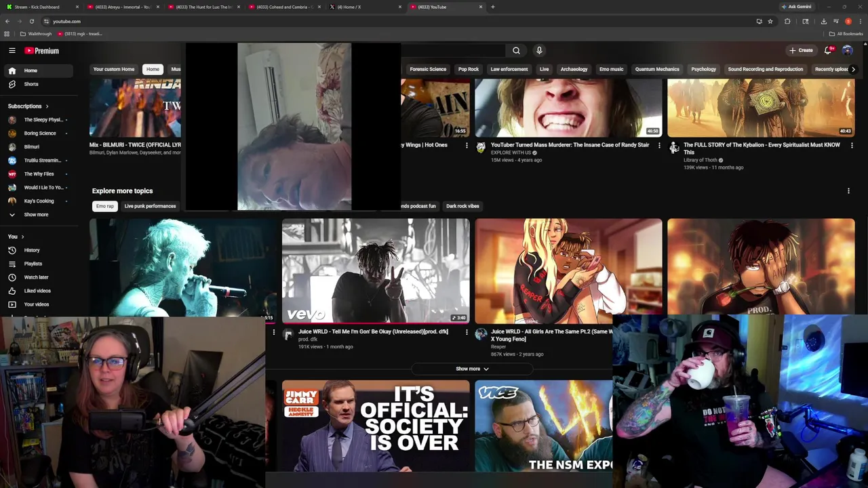Open the account avatar menu
Viewport: 868px width, 488px height.
[848, 50]
